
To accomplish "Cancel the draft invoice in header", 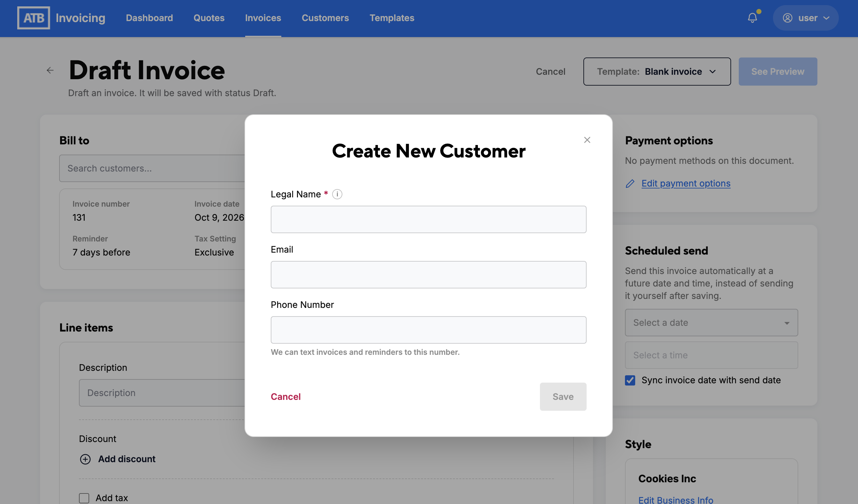I will (x=550, y=72).
